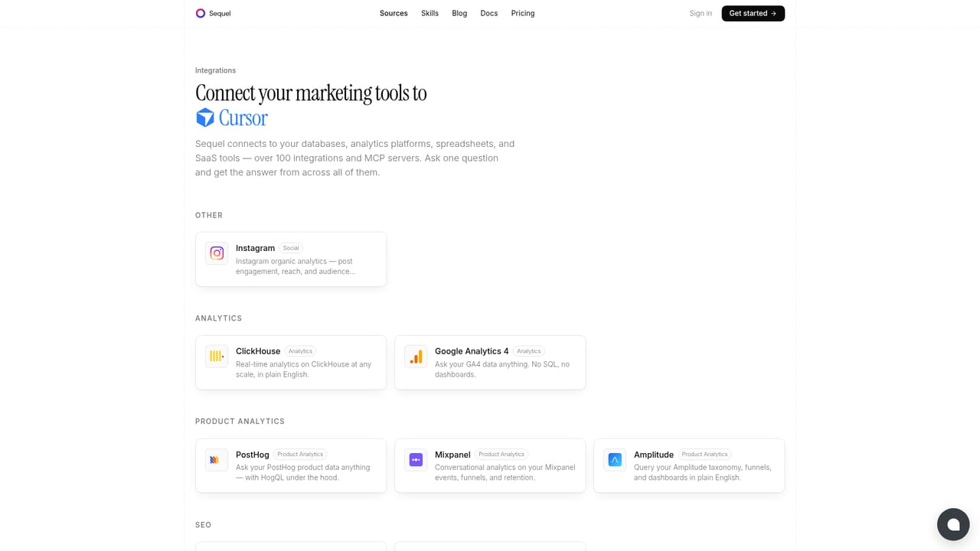
Task: Click the blue Cursor cube icon
Action: click(x=205, y=117)
